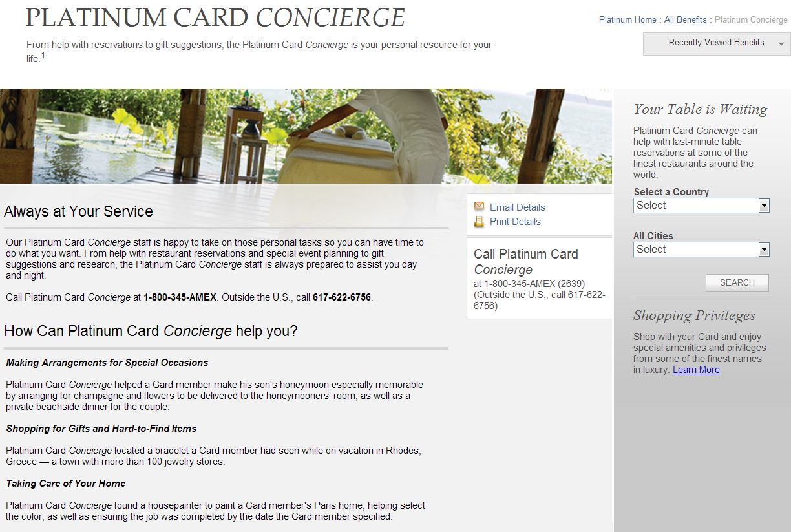Viewport: 791px width, 532px height.
Task: Click the Select a Country dropdown arrow
Action: pos(764,206)
